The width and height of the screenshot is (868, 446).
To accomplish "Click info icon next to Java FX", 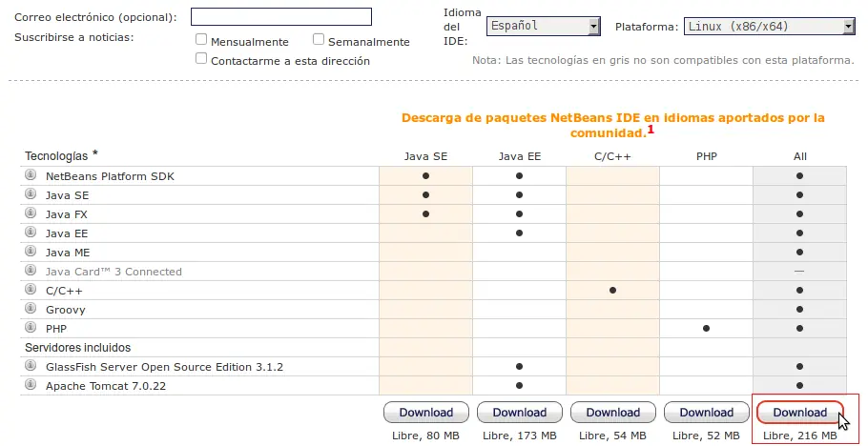I will (x=31, y=213).
